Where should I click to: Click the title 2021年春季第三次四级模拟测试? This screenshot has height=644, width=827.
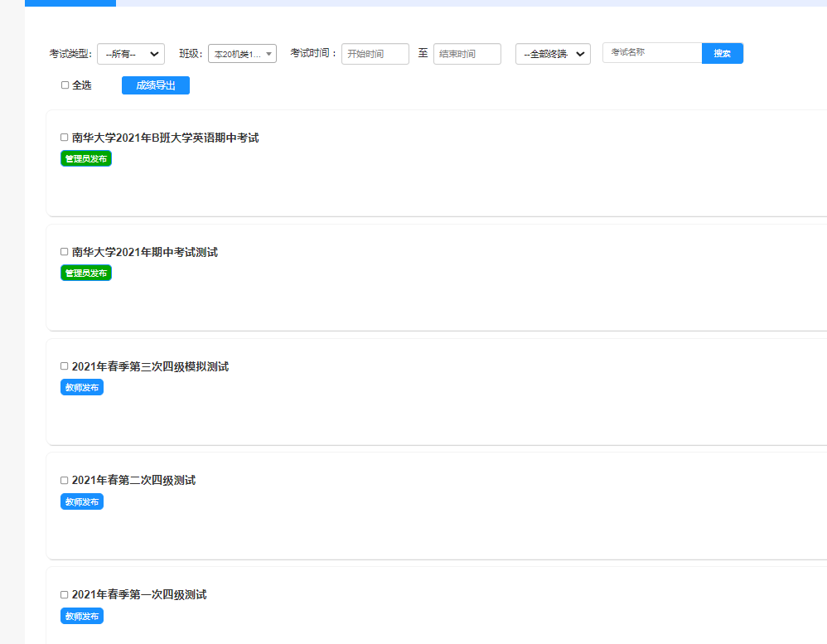tap(150, 366)
